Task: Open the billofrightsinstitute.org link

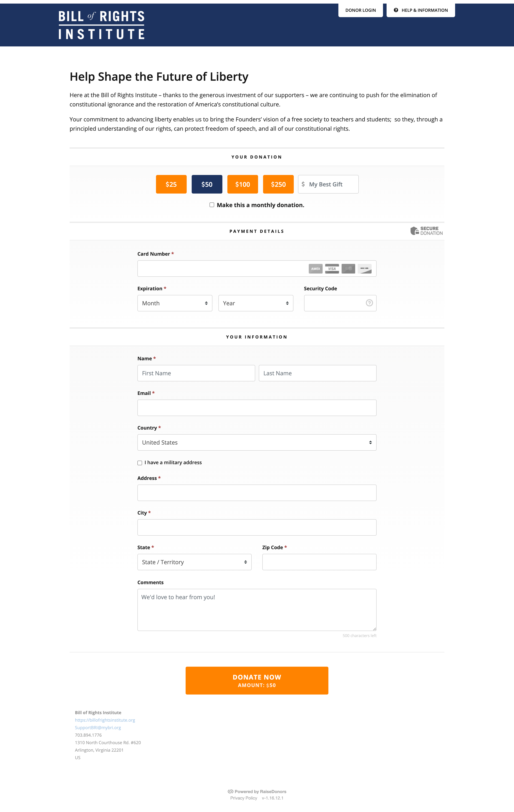Action: point(105,720)
